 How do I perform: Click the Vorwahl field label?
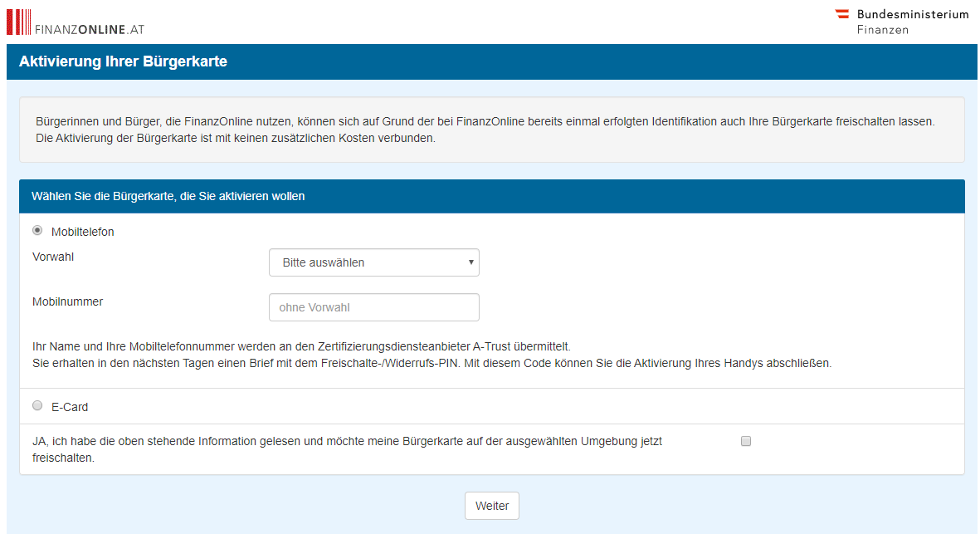click(x=53, y=257)
